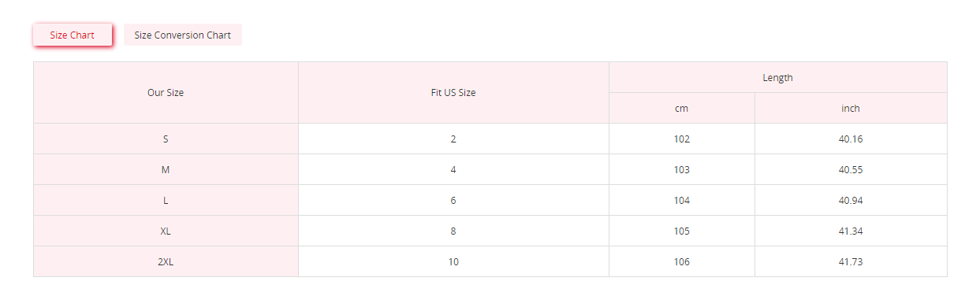
Task: Click the US size 2 cell
Action: [453, 139]
